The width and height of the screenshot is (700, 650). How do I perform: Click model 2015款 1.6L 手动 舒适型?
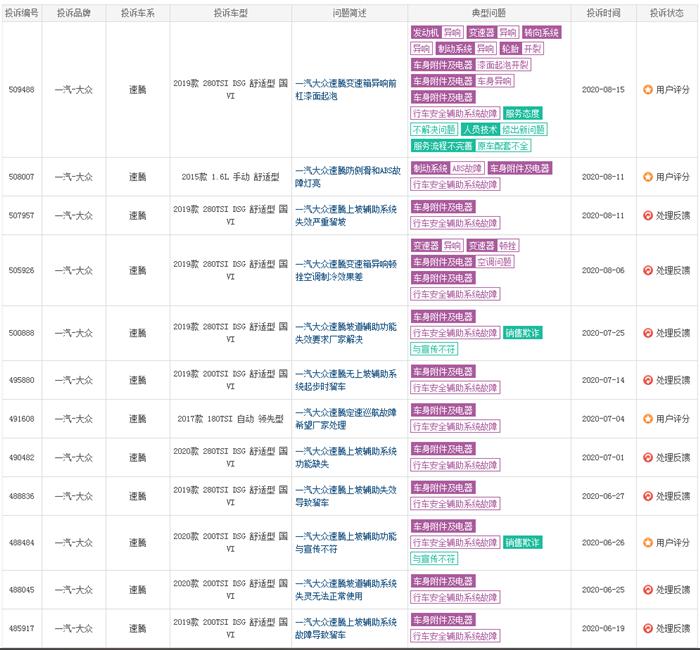[230, 177]
